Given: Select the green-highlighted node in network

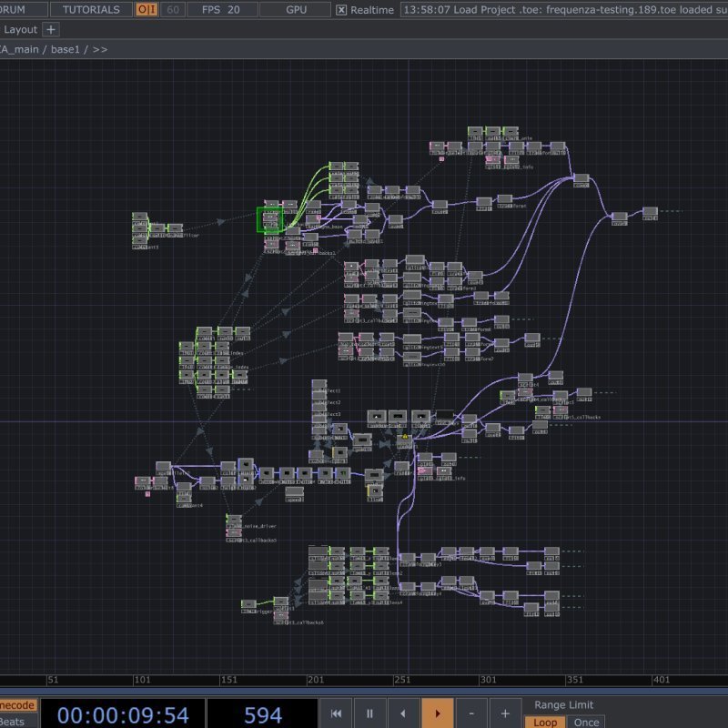Looking at the screenshot, I should (x=269, y=220).
